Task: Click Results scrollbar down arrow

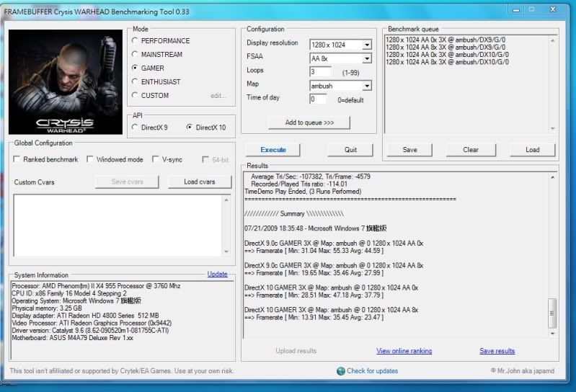Action: pos(552,334)
